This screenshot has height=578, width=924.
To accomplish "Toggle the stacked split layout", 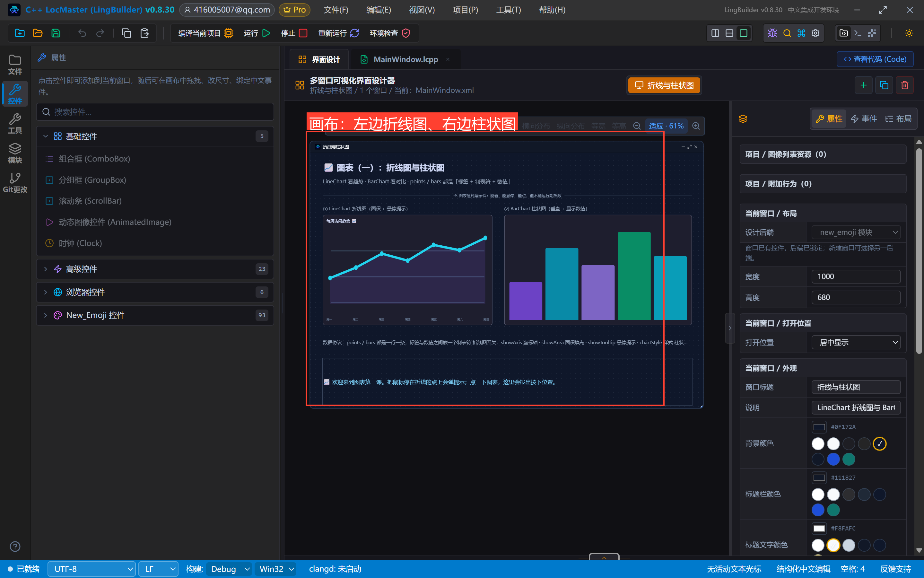I will point(729,33).
